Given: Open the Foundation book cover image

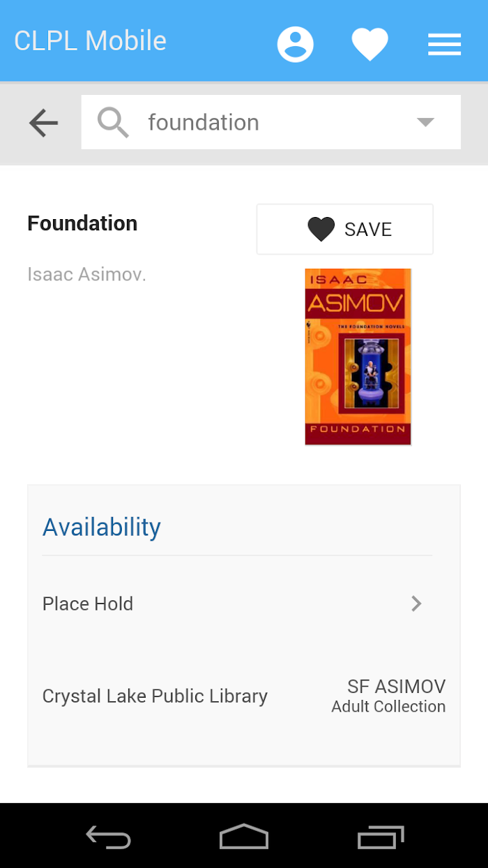Looking at the screenshot, I should (x=358, y=357).
